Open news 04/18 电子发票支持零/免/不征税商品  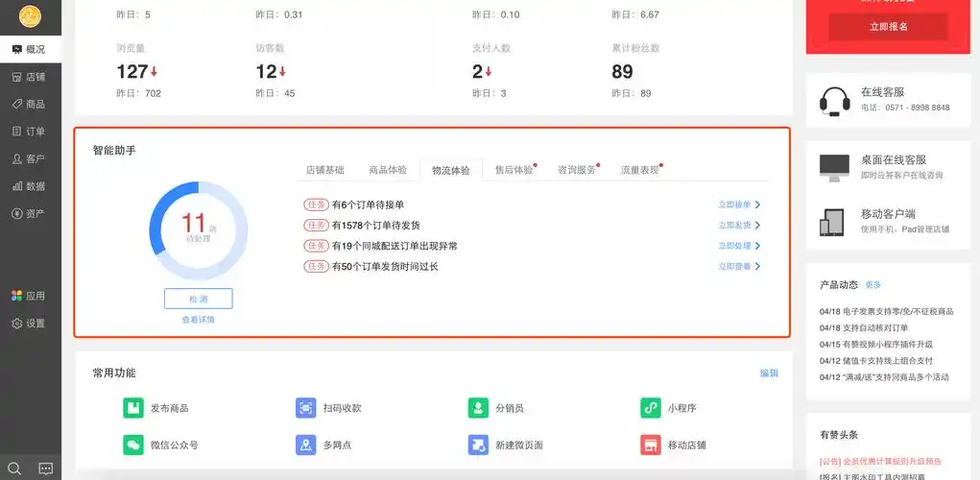pos(886,311)
